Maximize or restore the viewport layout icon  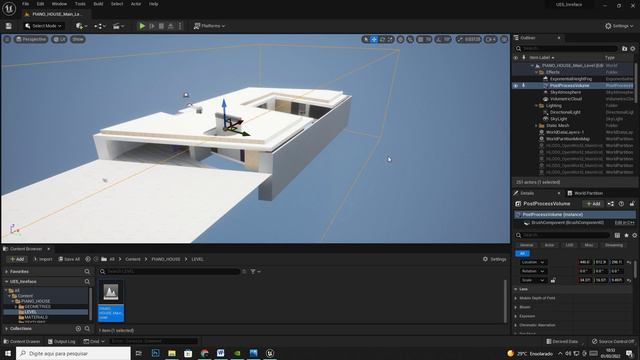pos(504,39)
